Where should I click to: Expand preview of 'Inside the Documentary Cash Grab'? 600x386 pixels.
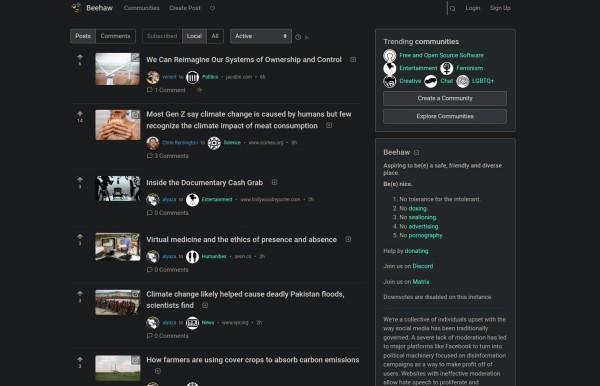(274, 182)
